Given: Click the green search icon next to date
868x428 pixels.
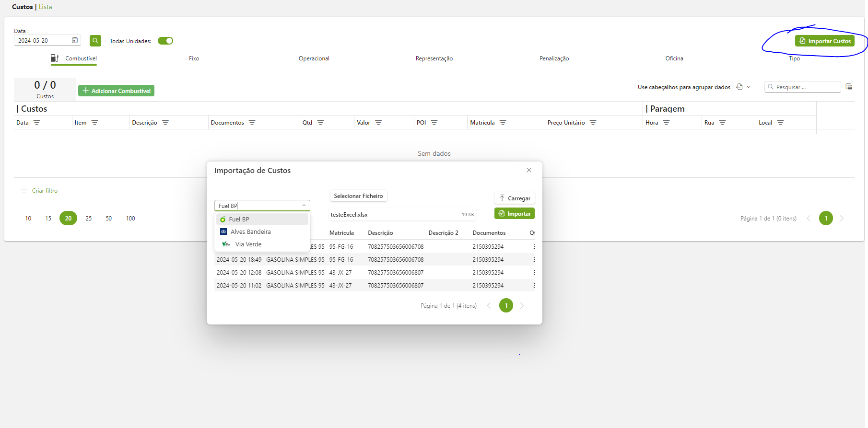Looking at the screenshot, I should click(x=95, y=41).
